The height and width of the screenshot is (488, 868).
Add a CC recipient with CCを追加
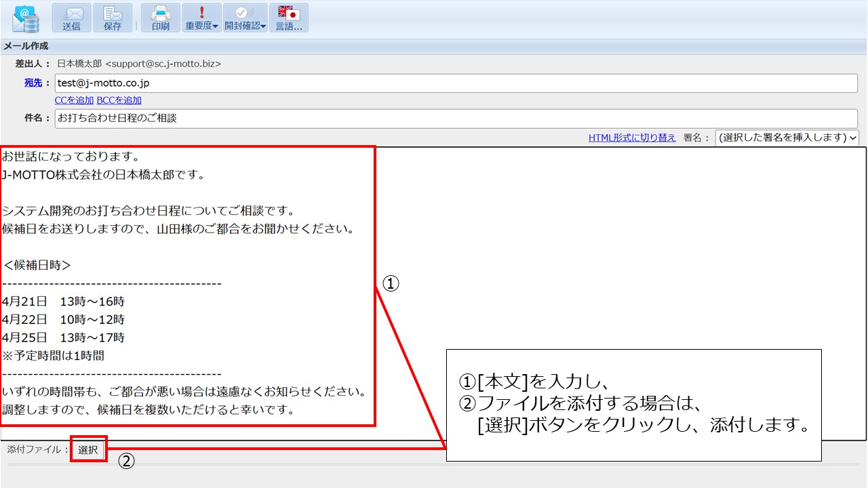pos(75,100)
